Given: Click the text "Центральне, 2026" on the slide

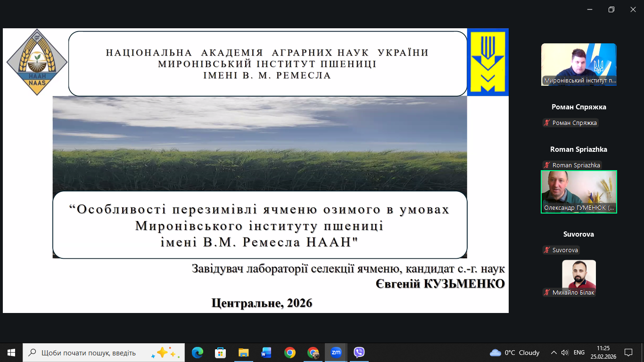Looking at the screenshot, I should 262,303.
